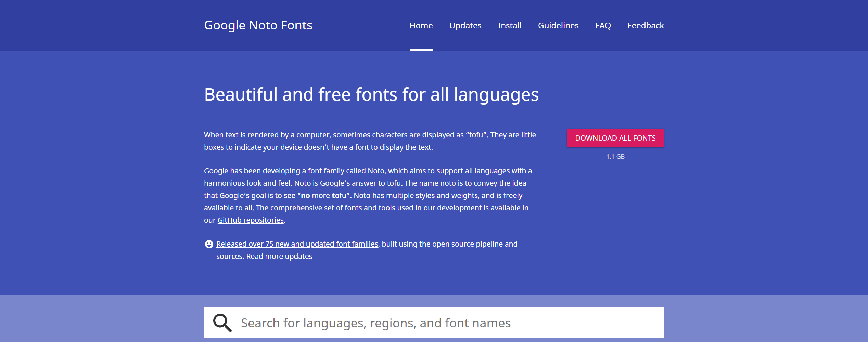
Task: Open the Feedback page
Action: pos(646,26)
